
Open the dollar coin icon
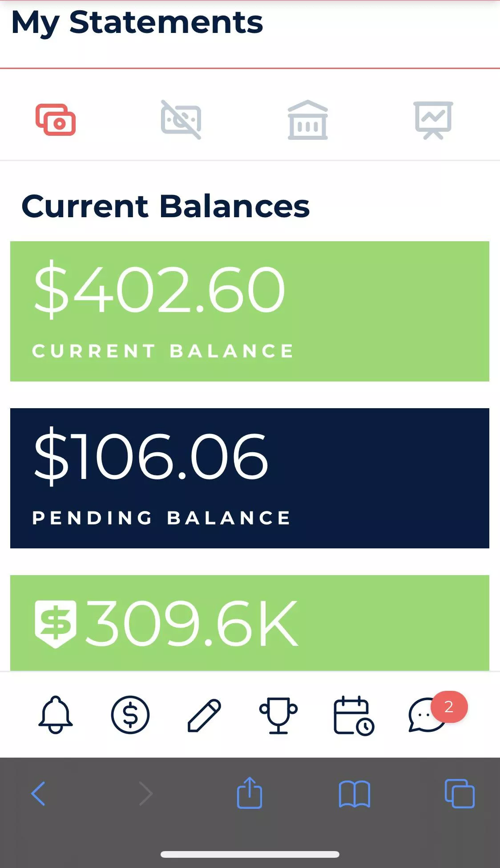point(130,714)
